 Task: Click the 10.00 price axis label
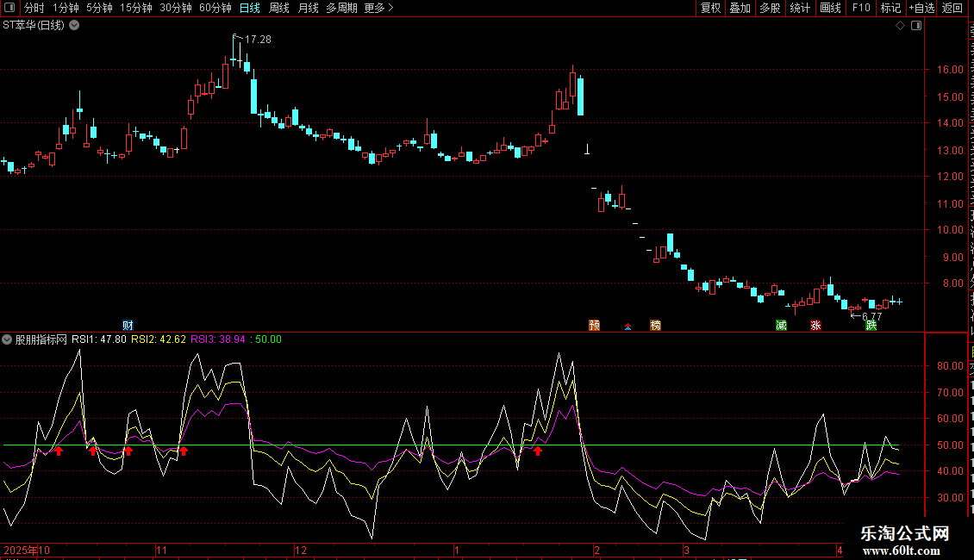[950, 230]
